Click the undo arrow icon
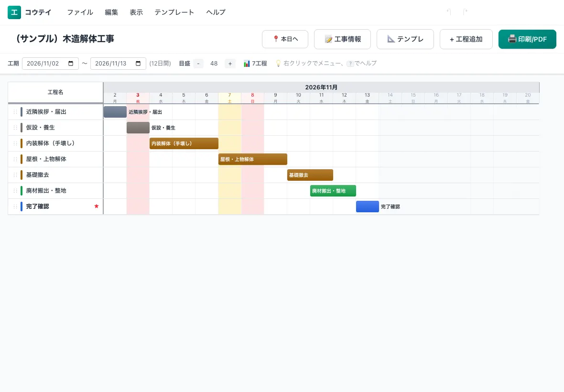 pyautogui.click(x=449, y=12)
